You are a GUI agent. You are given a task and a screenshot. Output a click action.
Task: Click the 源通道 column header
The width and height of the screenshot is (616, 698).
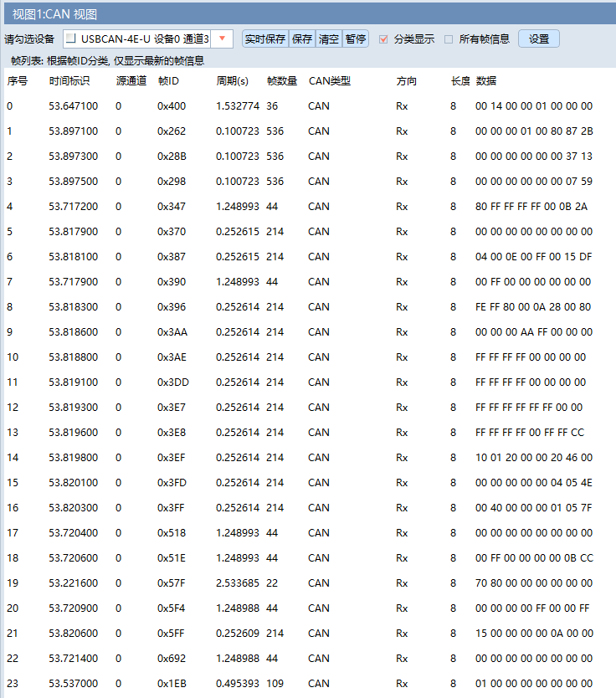tap(131, 80)
